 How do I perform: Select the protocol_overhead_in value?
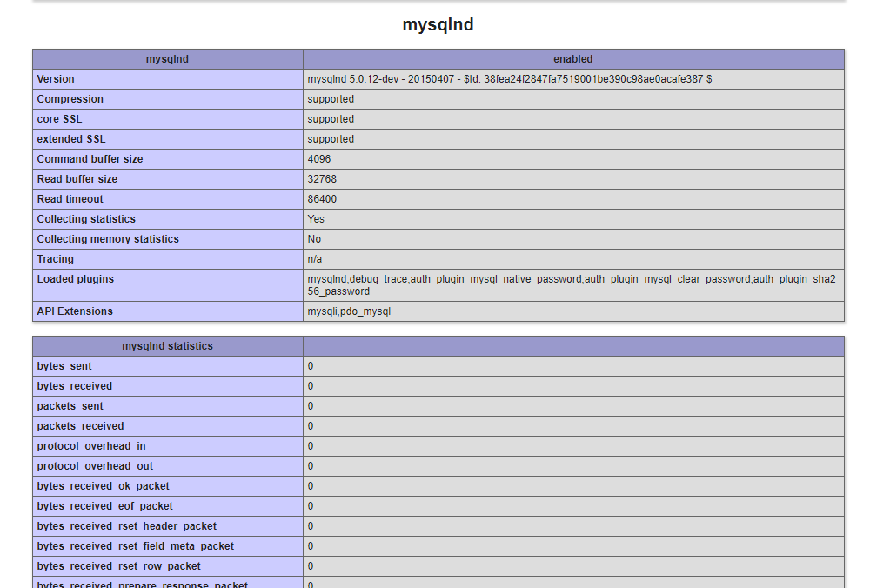click(x=311, y=446)
